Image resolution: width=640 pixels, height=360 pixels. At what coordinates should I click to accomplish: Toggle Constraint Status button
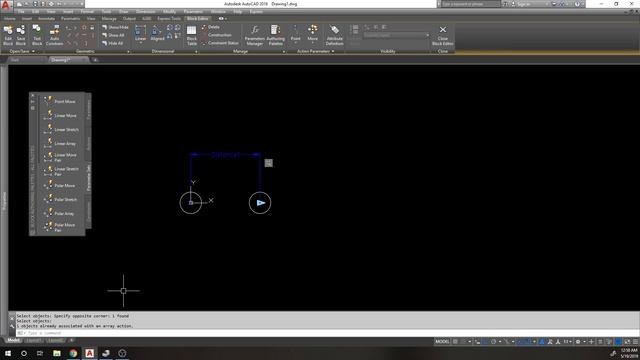point(220,43)
